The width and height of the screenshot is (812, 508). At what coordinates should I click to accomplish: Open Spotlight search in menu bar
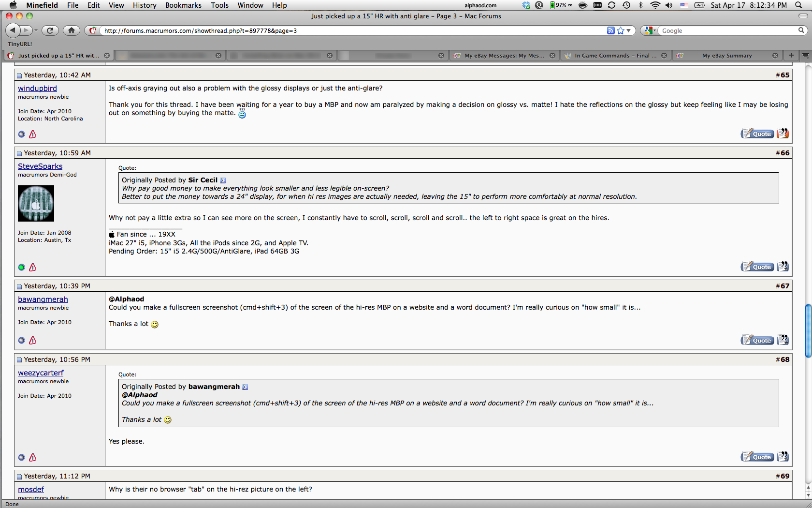798,5
